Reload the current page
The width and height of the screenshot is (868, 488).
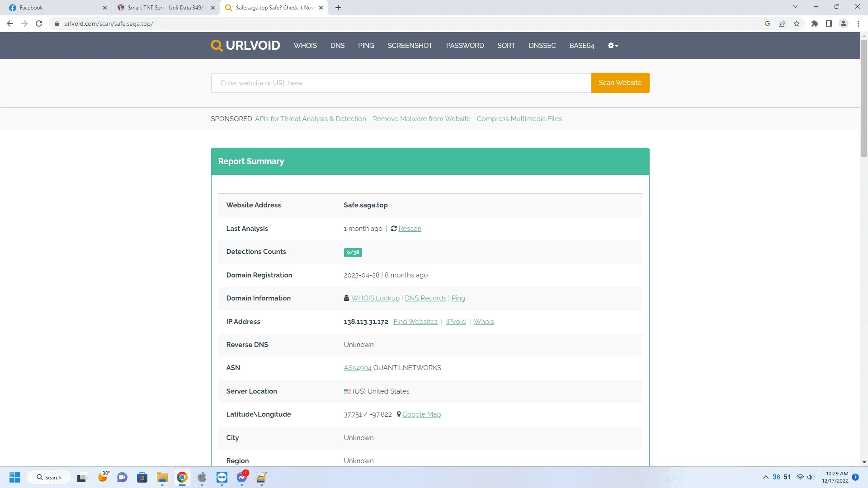39,23
